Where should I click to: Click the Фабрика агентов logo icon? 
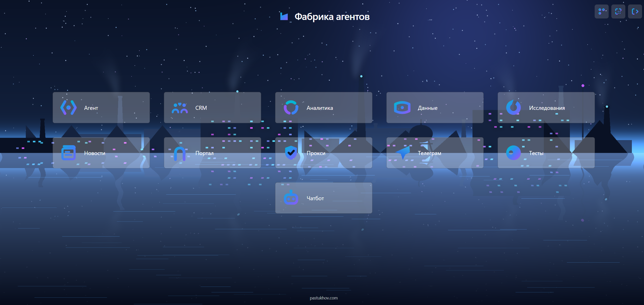(284, 16)
